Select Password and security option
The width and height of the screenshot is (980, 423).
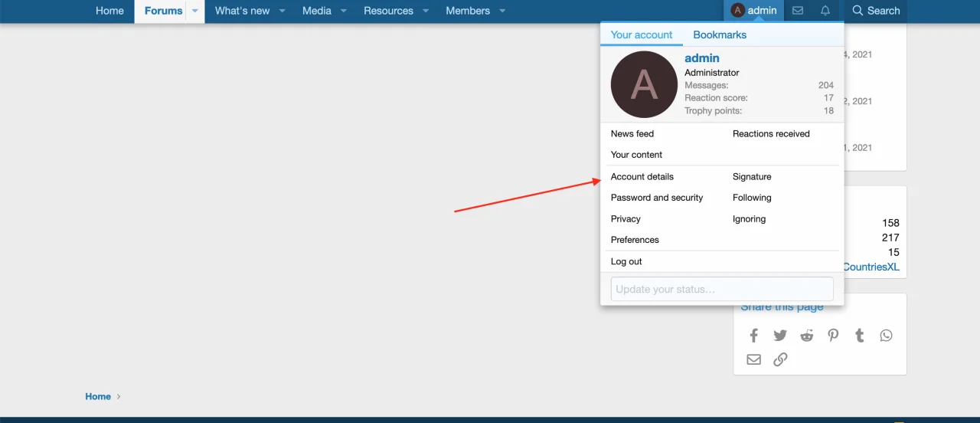click(656, 198)
